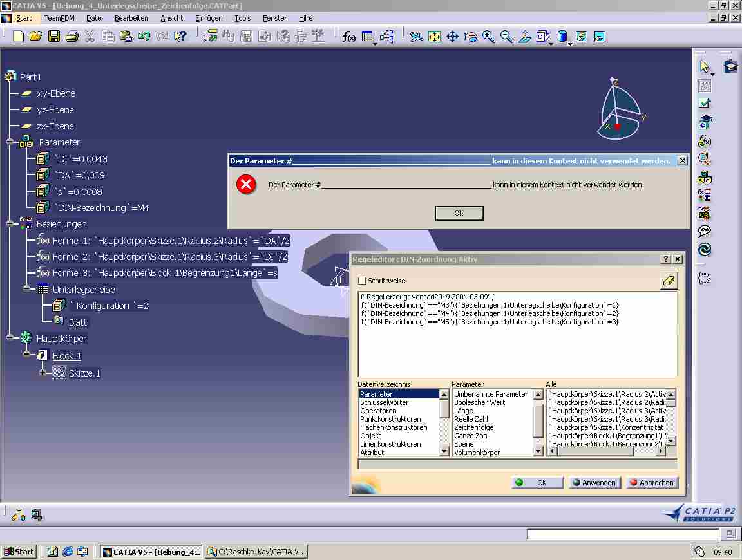The width and height of the screenshot is (742, 560).
Task: Click inside the rule text editor area
Action: 518,334
